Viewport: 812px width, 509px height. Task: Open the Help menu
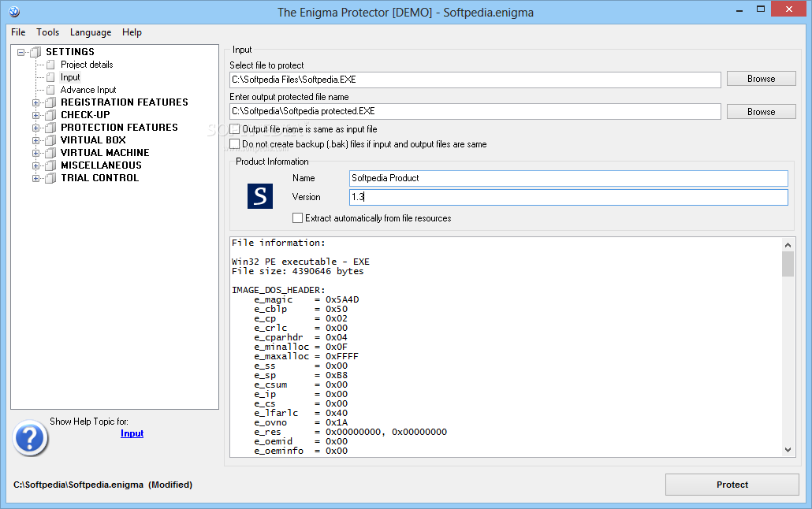(132, 32)
